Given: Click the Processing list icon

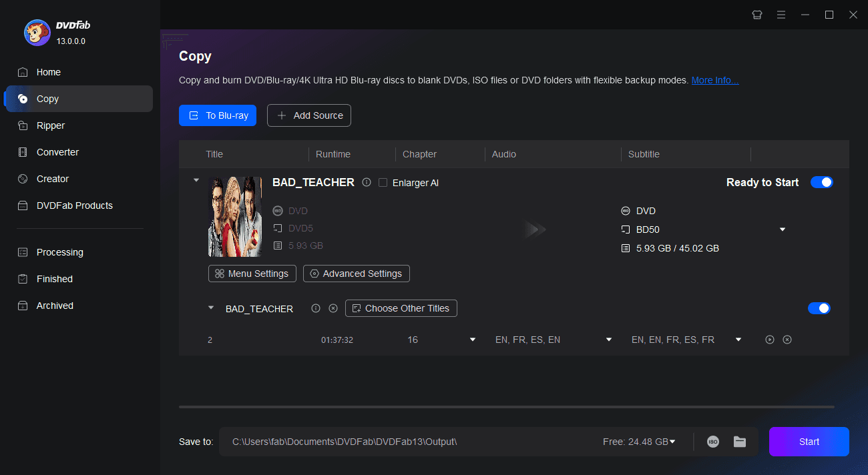Looking at the screenshot, I should click(x=23, y=252).
